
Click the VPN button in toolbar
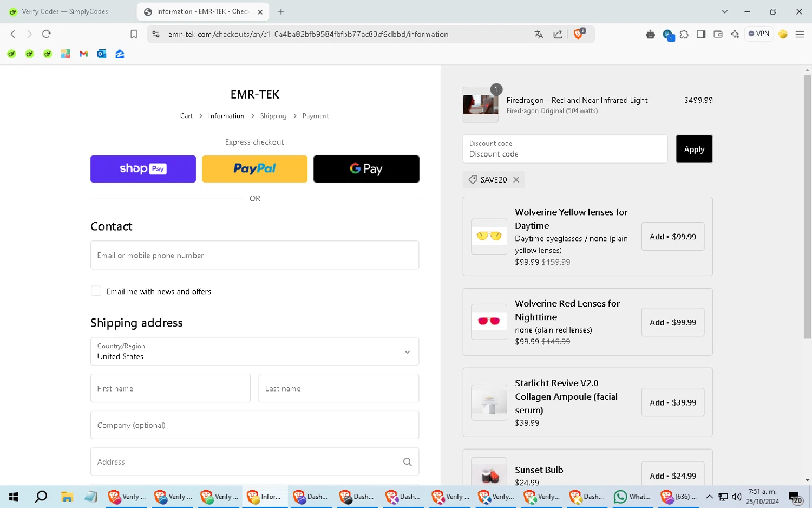(759, 34)
